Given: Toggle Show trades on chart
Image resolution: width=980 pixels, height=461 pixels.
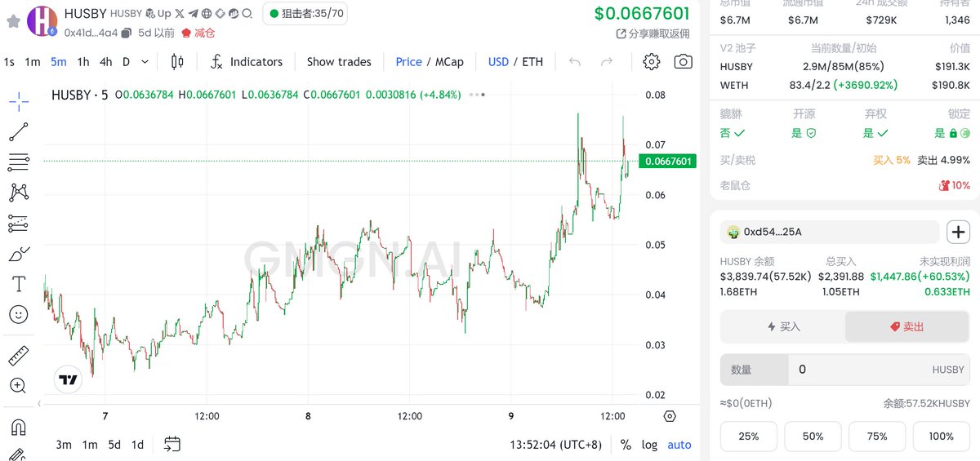Looking at the screenshot, I should 339,61.
